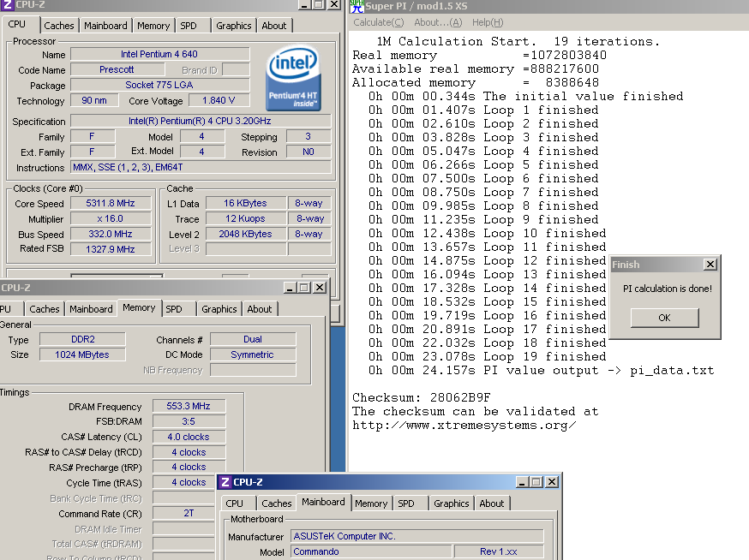Click the Core Voltage value 1.840 V
This screenshot has width=749, height=560.
click(x=219, y=101)
